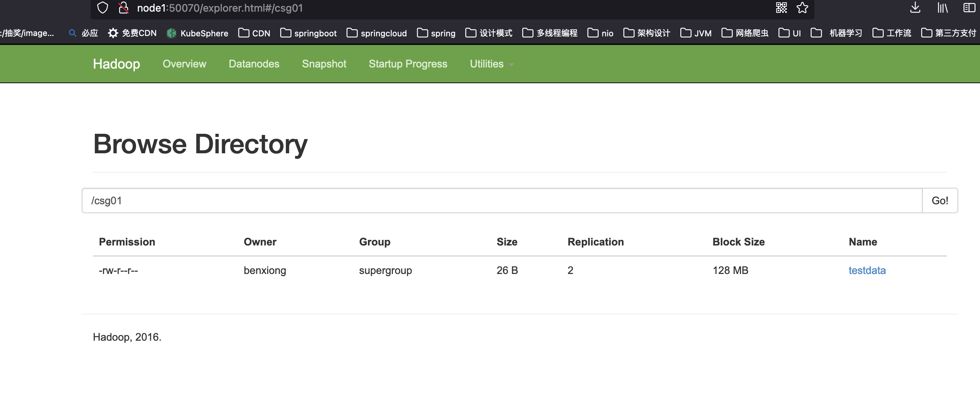Click the QR code icon in address bar
The height and width of the screenshot is (419, 980).
click(781, 7)
